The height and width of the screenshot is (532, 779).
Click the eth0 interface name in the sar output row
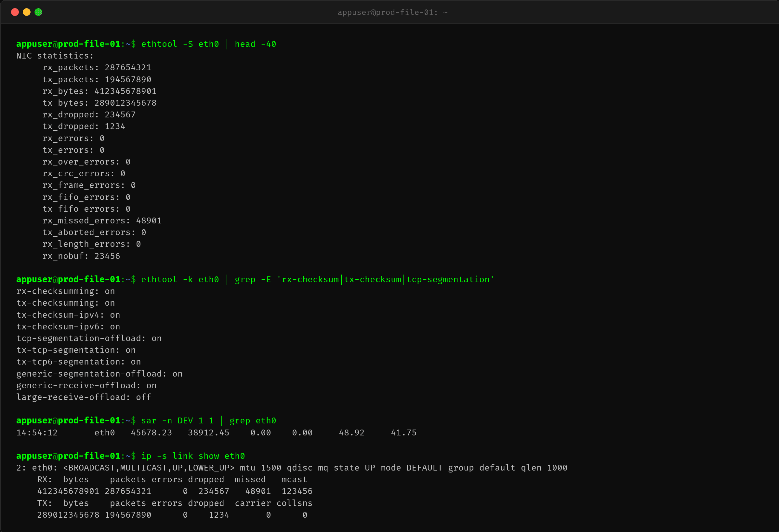pyautogui.click(x=105, y=432)
